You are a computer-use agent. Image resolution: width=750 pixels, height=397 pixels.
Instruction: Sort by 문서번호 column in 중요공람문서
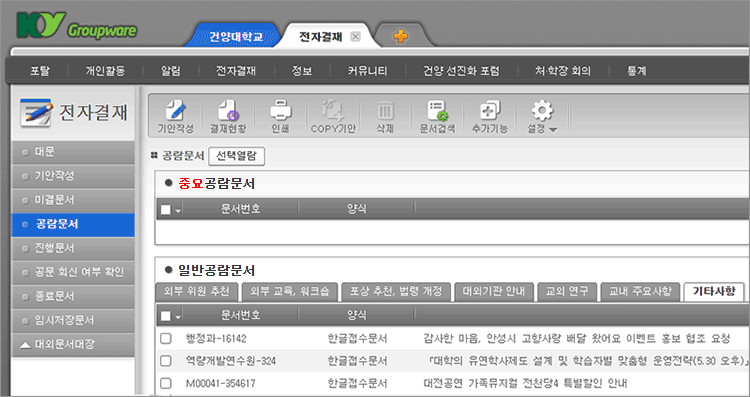tap(241, 209)
